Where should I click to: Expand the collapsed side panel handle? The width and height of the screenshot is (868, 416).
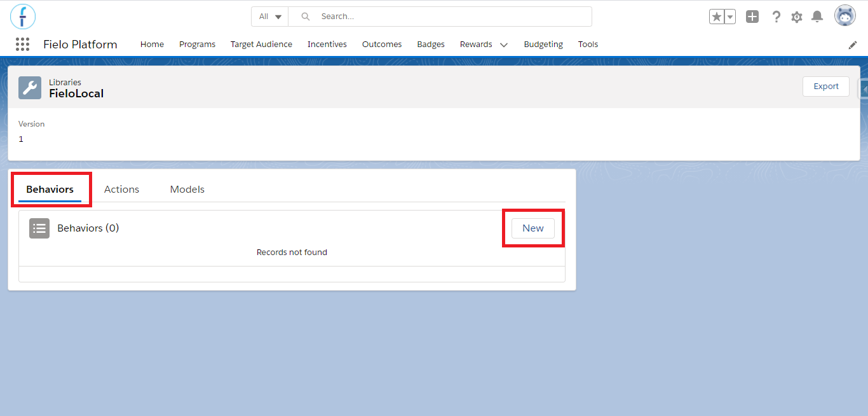pos(864,90)
